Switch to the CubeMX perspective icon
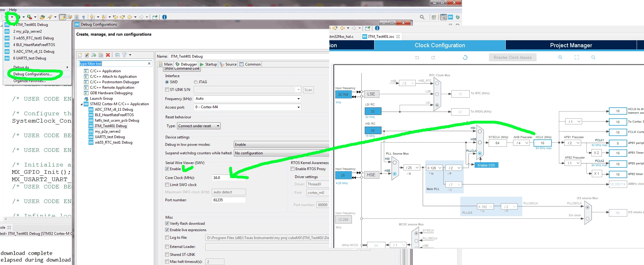644x265 pixels. click(450, 17)
